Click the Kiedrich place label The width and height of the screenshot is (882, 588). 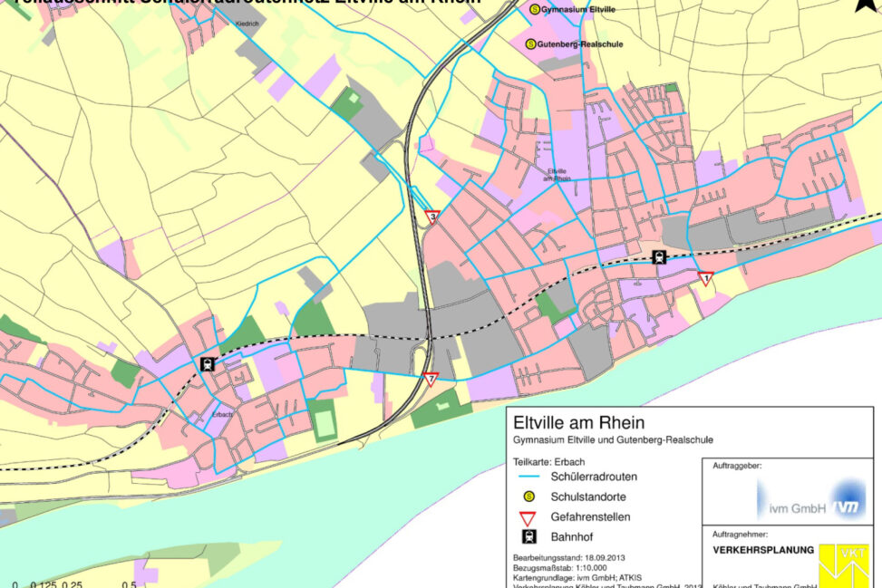[247, 24]
